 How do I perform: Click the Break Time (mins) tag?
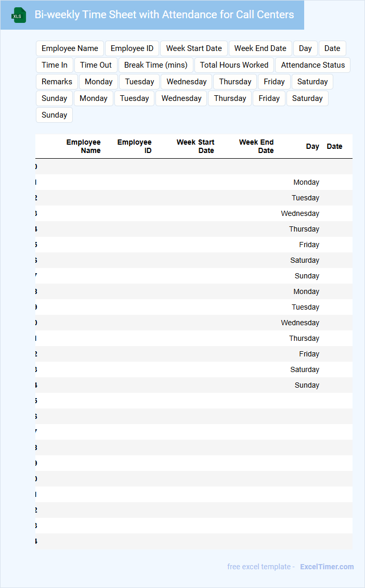[x=156, y=65]
